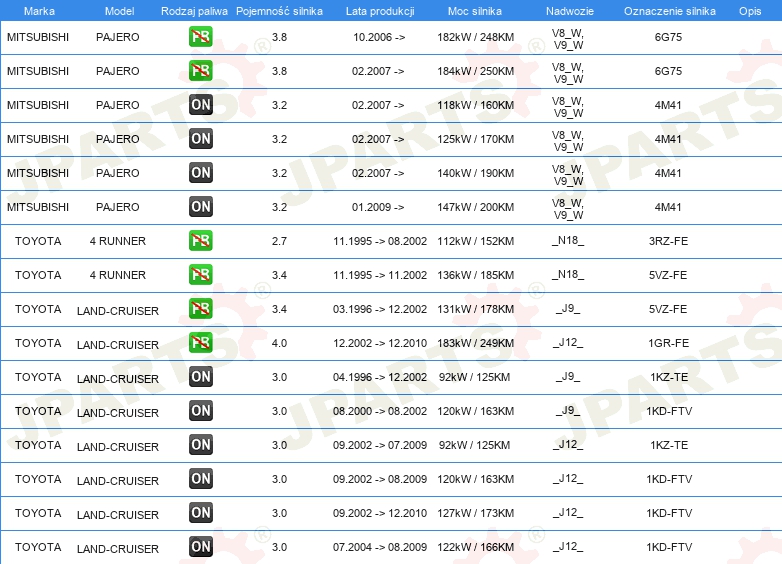
Task: Click the diesel ON icon in the 09.2002 -> 07.2009 row
Action: [200, 445]
